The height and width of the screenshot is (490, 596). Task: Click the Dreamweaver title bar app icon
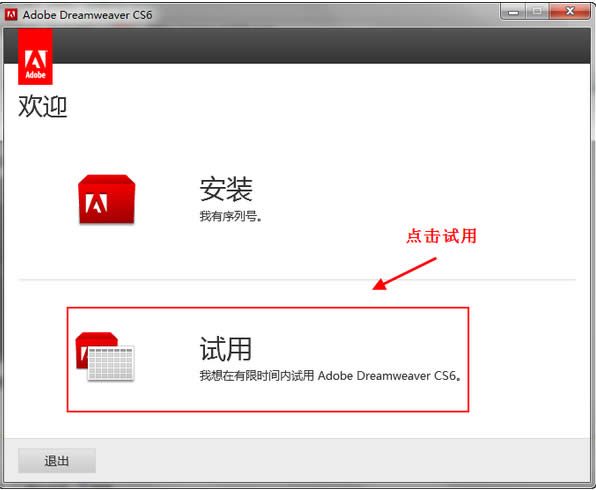click(x=11, y=14)
